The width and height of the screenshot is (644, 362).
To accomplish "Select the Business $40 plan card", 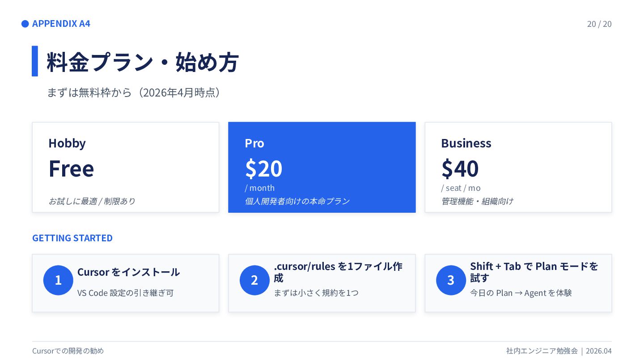I will (x=518, y=167).
